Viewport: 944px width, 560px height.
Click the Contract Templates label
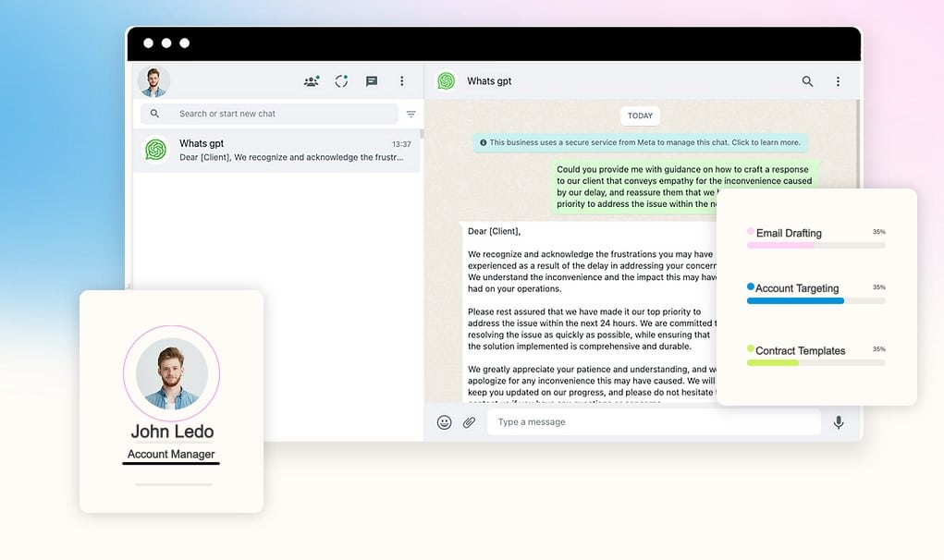pos(800,350)
